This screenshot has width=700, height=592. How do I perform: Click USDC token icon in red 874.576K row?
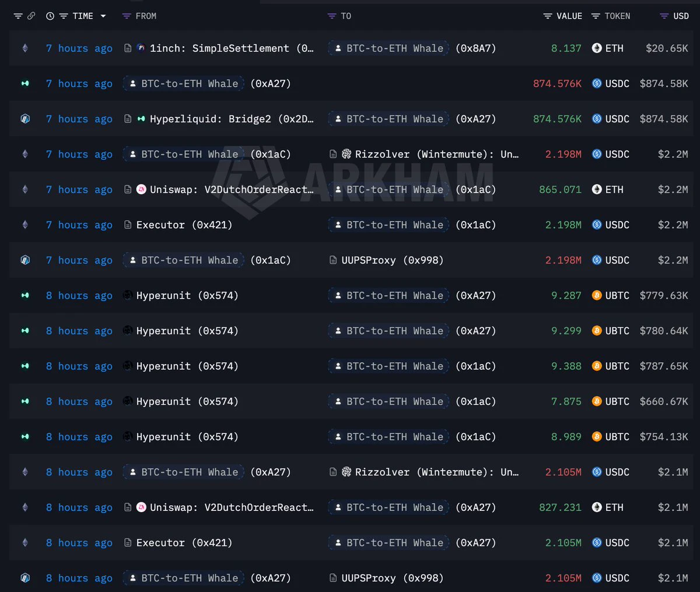597,83
